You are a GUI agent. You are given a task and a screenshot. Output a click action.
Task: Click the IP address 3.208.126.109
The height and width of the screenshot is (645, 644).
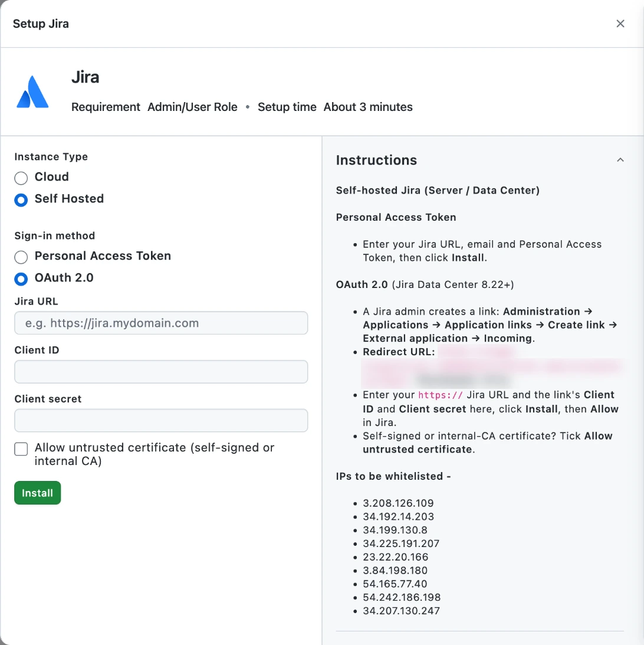(398, 503)
